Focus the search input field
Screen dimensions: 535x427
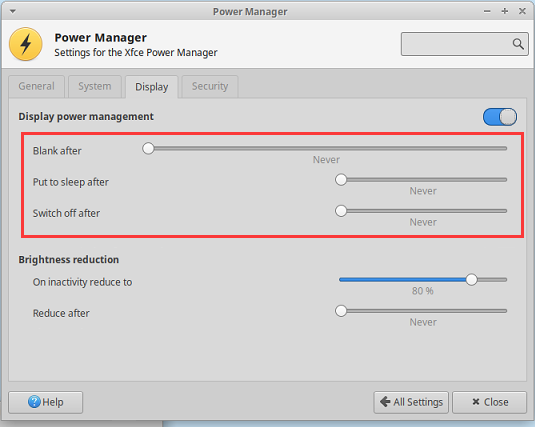point(464,44)
